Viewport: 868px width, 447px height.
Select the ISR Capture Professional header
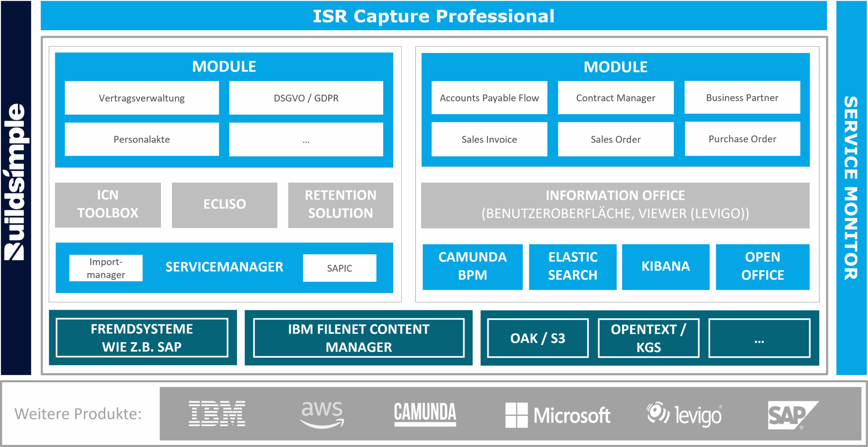(434, 16)
